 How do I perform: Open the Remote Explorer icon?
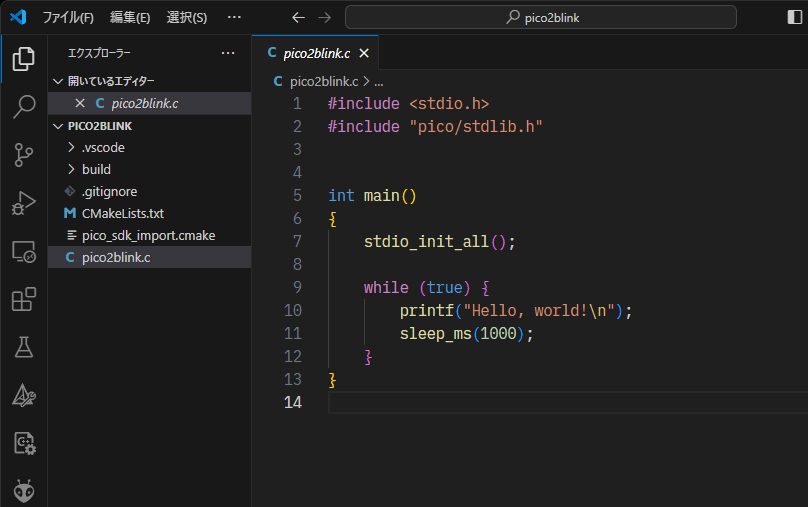(24, 252)
